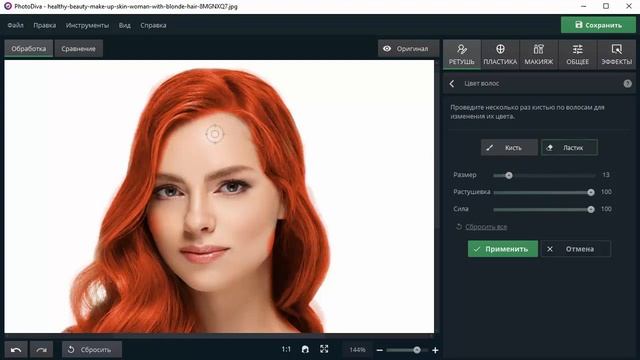Open the Макияж makeup tab
Viewport: 640px width, 360px height.
click(538, 54)
